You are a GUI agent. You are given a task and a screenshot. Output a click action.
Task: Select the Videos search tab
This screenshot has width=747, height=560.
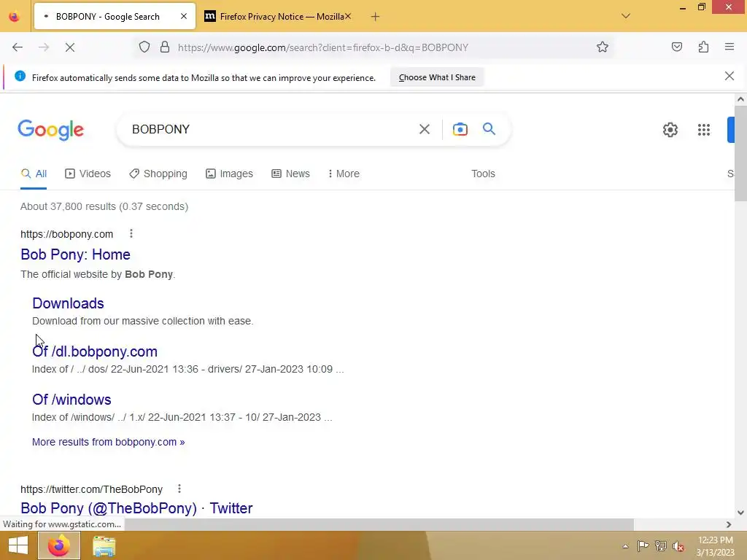[x=88, y=174]
